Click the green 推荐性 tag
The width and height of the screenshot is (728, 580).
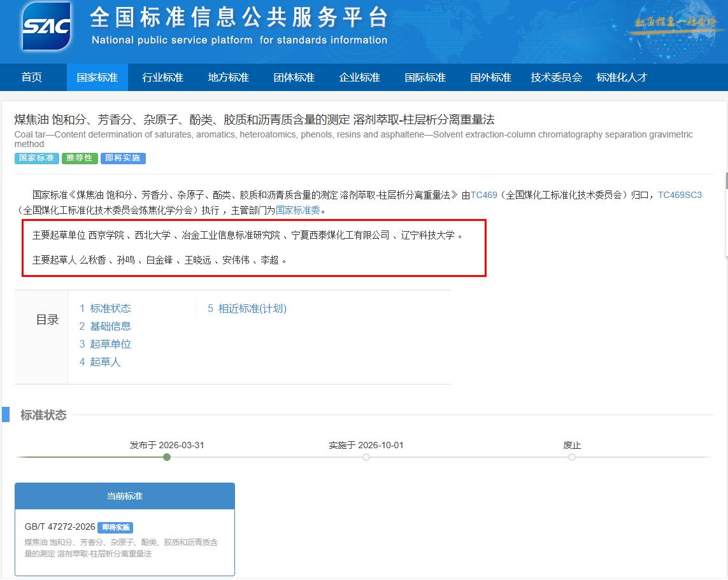click(80, 158)
